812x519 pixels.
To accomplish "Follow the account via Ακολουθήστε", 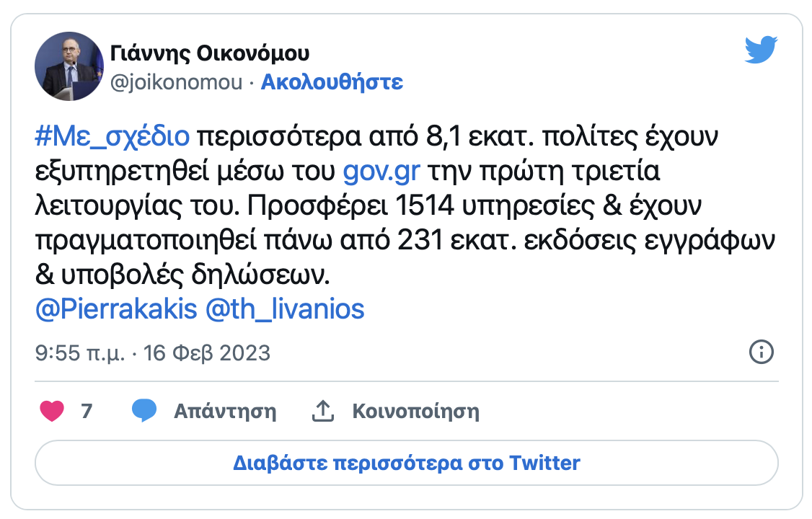I will (x=332, y=82).
